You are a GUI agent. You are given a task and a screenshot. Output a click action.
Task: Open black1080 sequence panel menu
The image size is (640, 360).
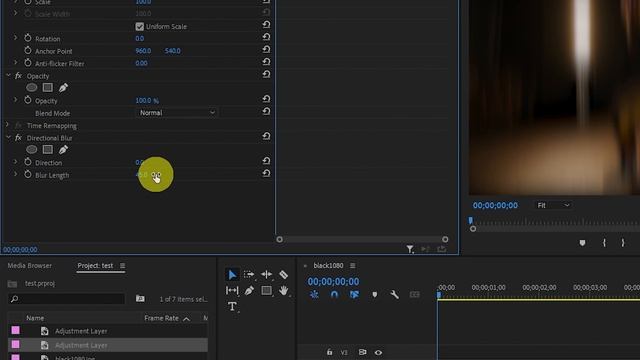pyautogui.click(x=353, y=266)
